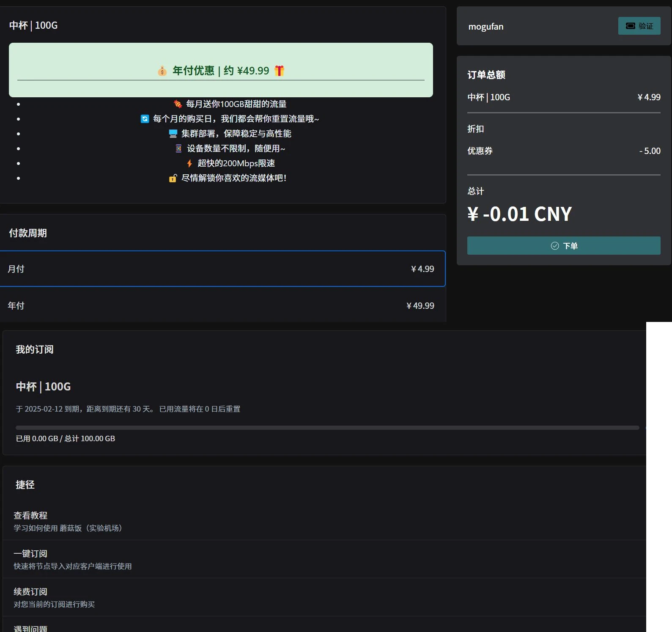
Task: Click the 年付优惠 | 约 ¥49.99 banner
Action: click(x=221, y=70)
